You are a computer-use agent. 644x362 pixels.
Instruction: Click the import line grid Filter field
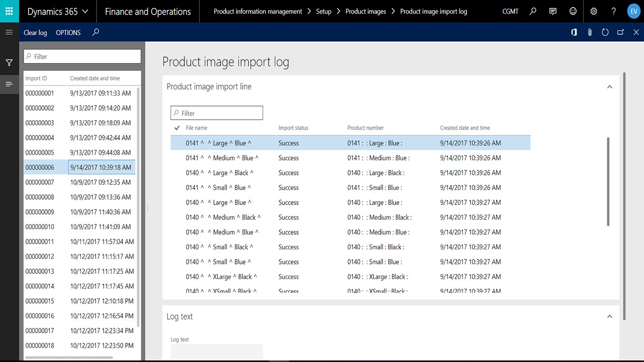pyautogui.click(x=217, y=113)
